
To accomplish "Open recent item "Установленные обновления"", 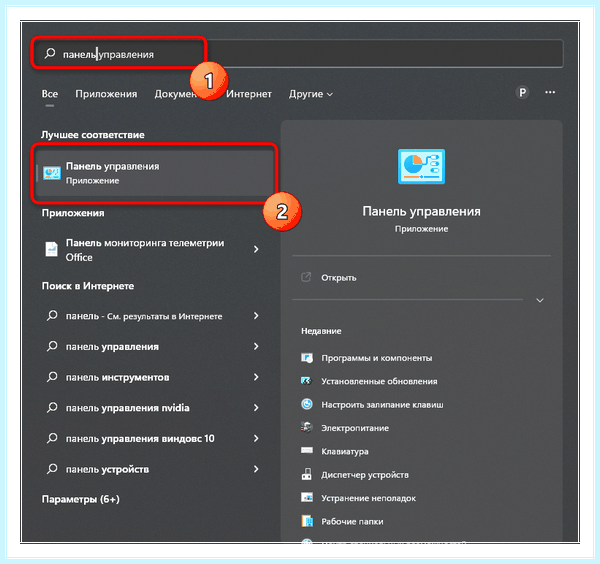I will 379,381.
